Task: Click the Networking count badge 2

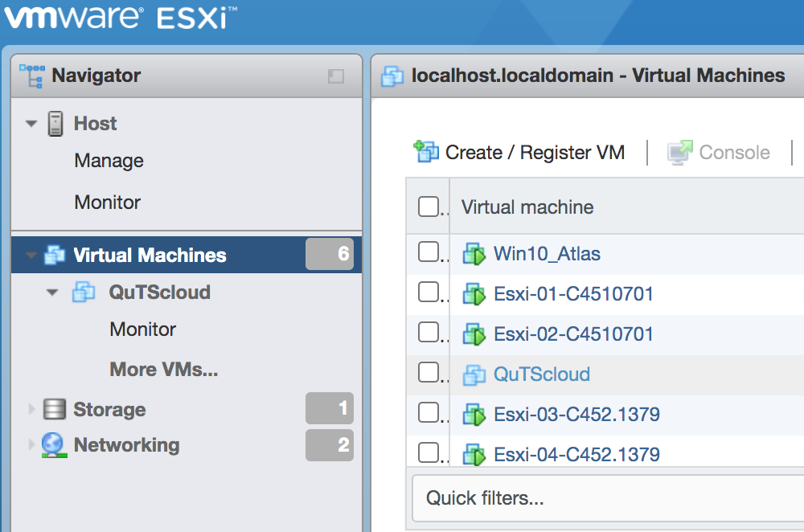Action: pos(330,445)
